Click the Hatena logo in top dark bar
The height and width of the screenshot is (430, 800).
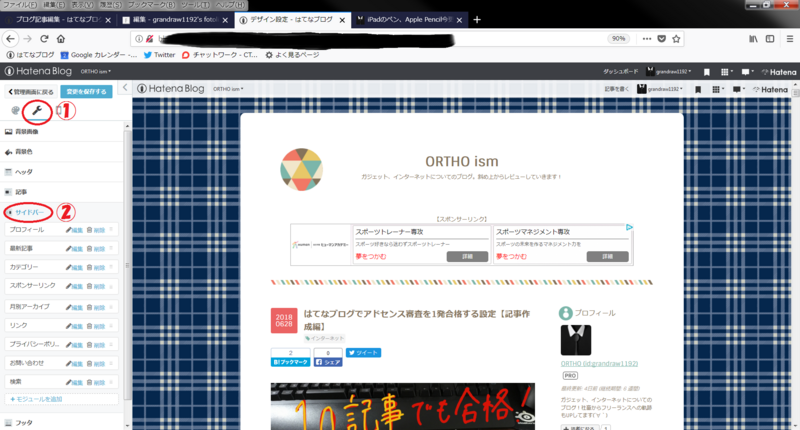point(779,72)
